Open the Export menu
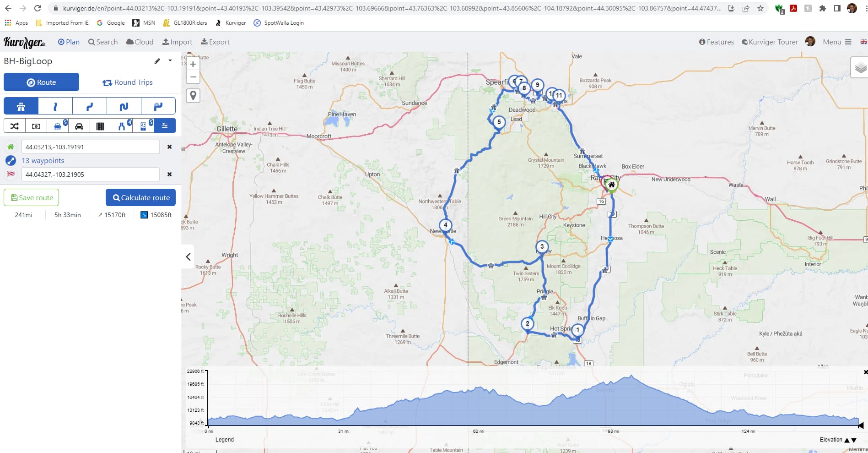 click(215, 42)
